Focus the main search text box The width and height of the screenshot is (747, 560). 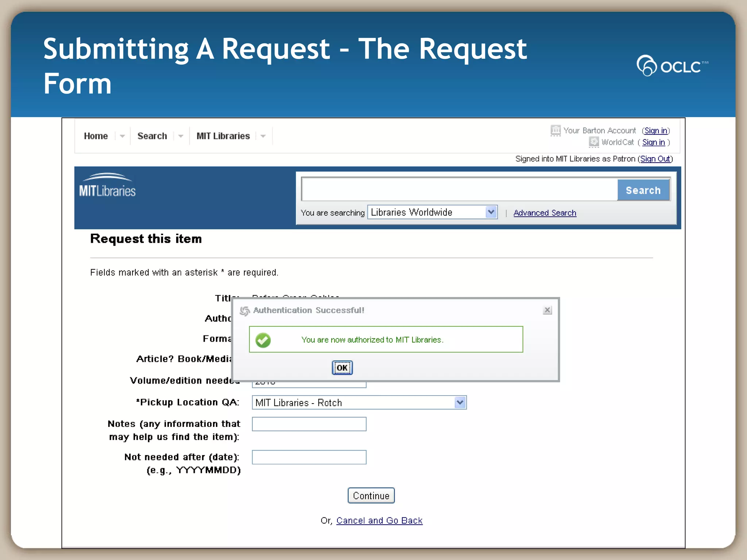[x=459, y=189]
